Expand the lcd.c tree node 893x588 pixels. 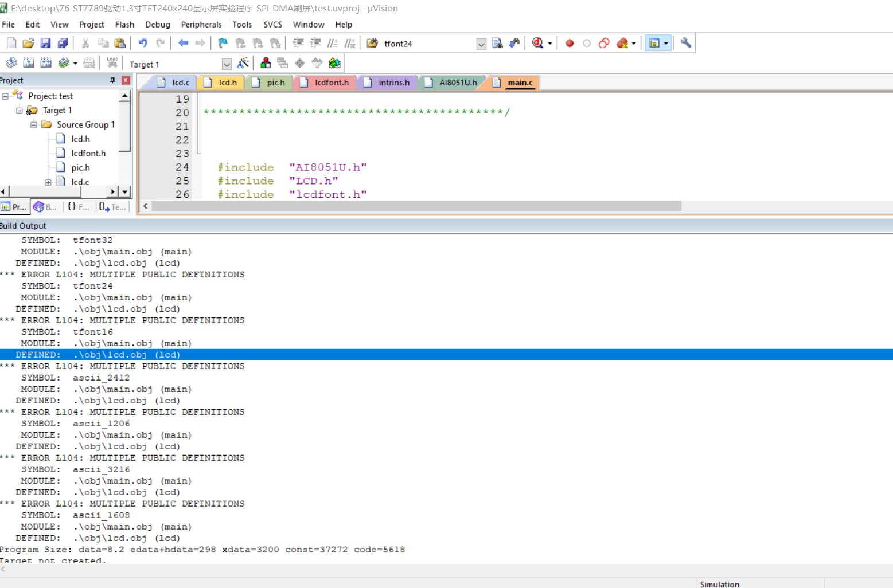[x=48, y=182]
